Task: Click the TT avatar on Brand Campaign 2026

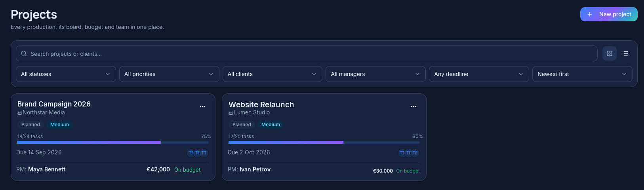Action: (204, 153)
